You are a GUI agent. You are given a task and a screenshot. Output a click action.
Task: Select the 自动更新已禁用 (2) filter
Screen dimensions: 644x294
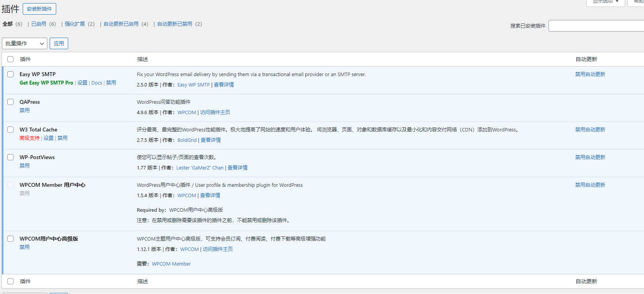(x=179, y=24)
